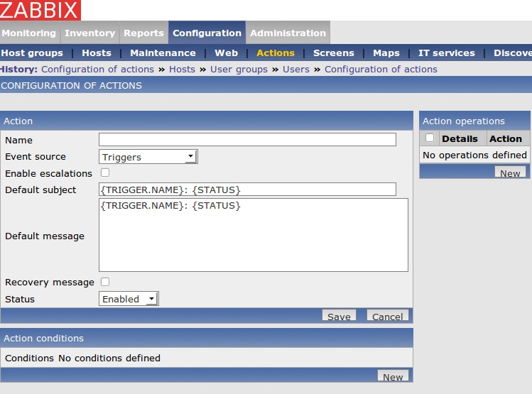Screen dimensions: 532x394
Task: Click the IT services submenu item
Action: [x=446, y=53]
